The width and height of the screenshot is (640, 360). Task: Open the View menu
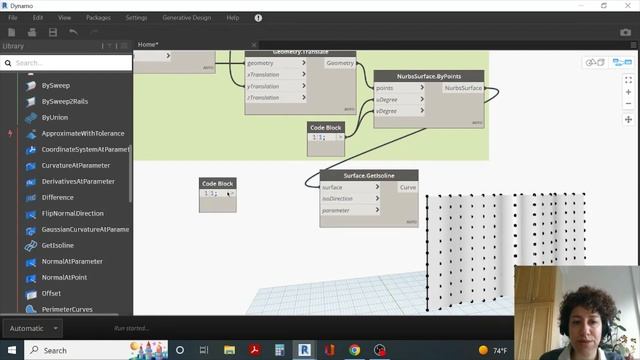64,18
